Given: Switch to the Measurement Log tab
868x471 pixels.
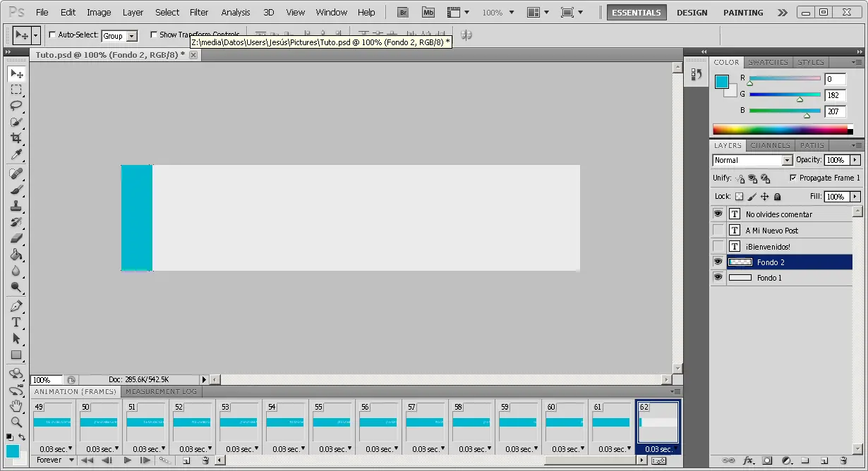Looking at the screenshot, I should pyautogui.click(x=162, y=391).
